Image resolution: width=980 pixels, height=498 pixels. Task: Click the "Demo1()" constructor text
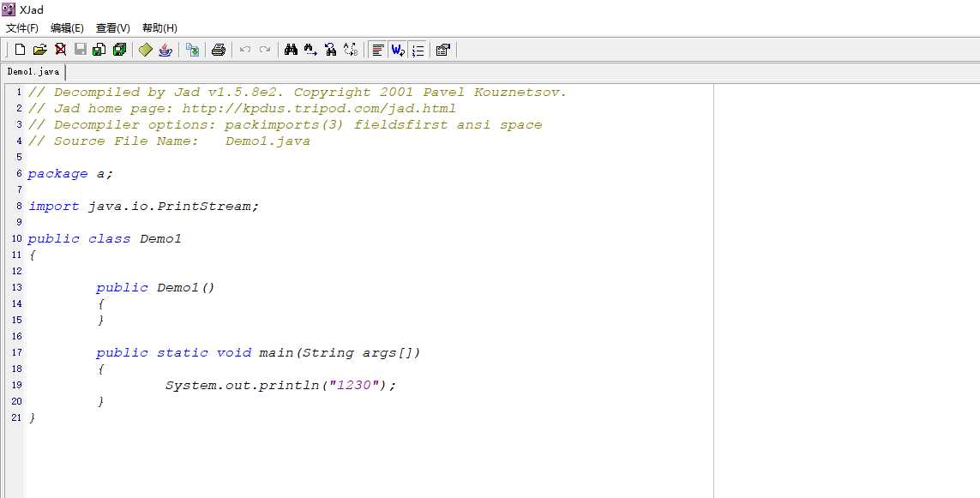[x=185, y=287]
